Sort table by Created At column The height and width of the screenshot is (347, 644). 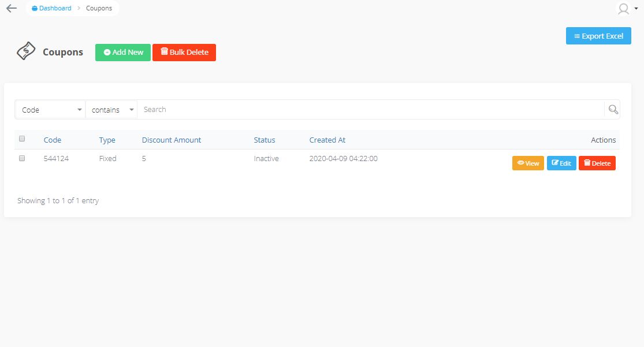pos(327,140)
